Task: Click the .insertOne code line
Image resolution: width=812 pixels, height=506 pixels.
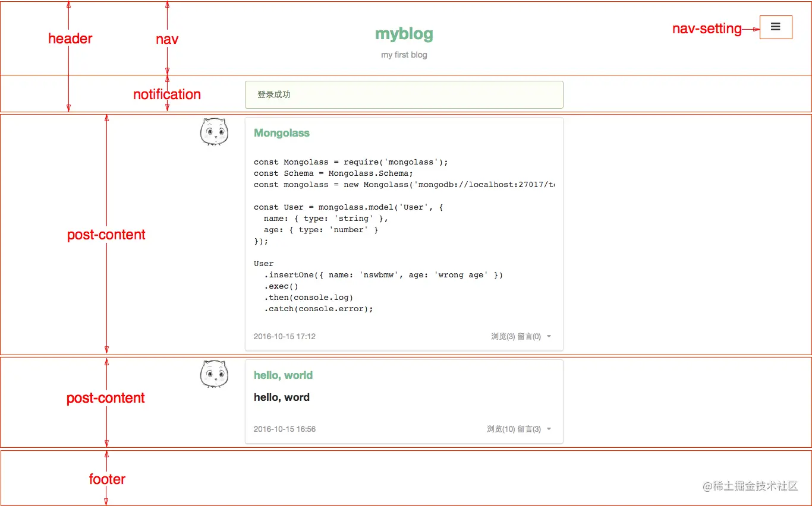Action: point(383,275)
